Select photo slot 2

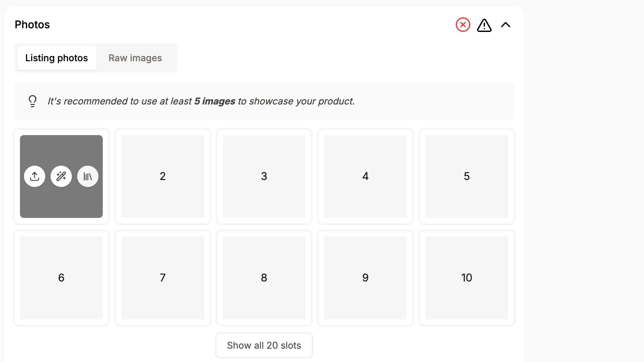tap(163, 176)
